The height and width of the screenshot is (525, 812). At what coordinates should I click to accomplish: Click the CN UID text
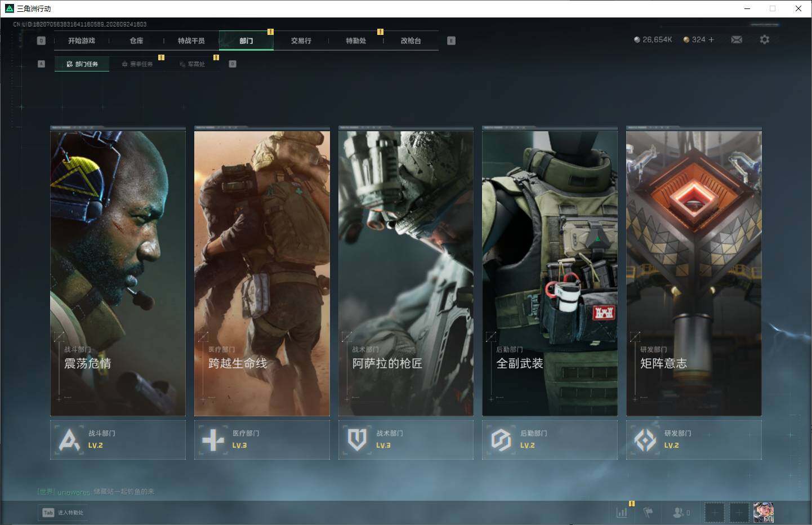(80, 24)
